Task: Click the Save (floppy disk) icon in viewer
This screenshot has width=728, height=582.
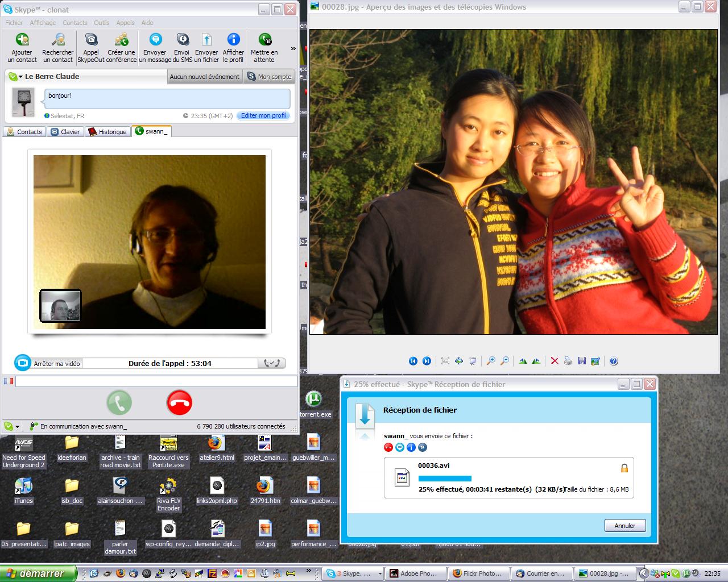Action: [581, 361]
